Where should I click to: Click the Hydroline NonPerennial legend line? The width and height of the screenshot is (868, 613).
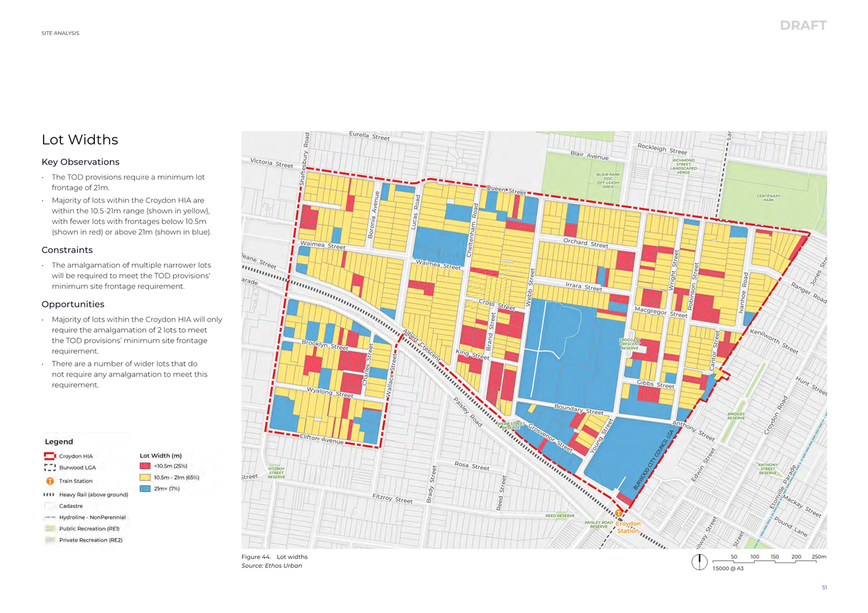click(50, 518)
